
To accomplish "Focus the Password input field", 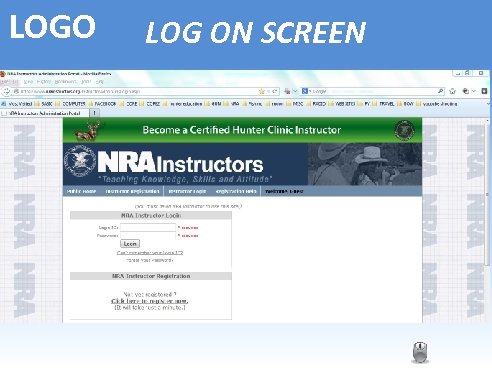I will [x=148, y=235].
